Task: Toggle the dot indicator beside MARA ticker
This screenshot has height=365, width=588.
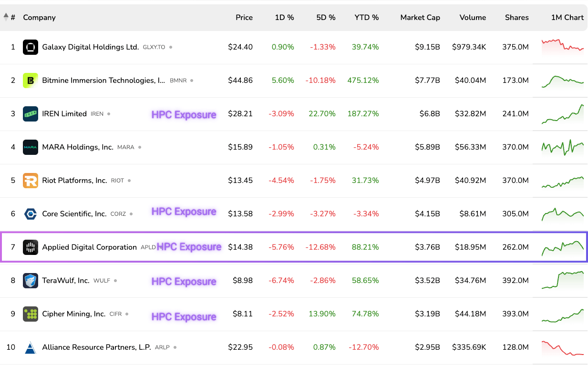Action: coord(139,147)
